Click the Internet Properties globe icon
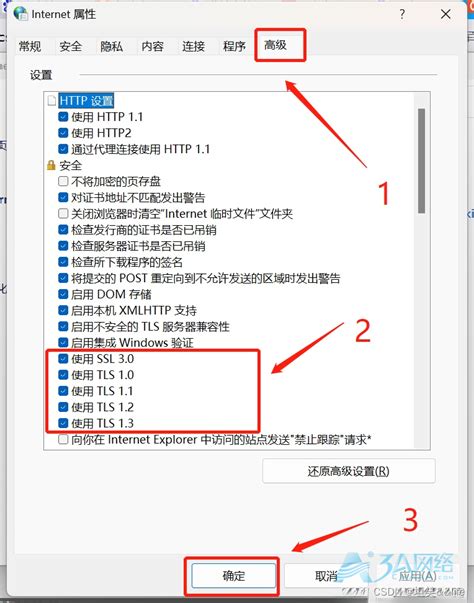This screenshot has width=474, height=603. [20, 13]
